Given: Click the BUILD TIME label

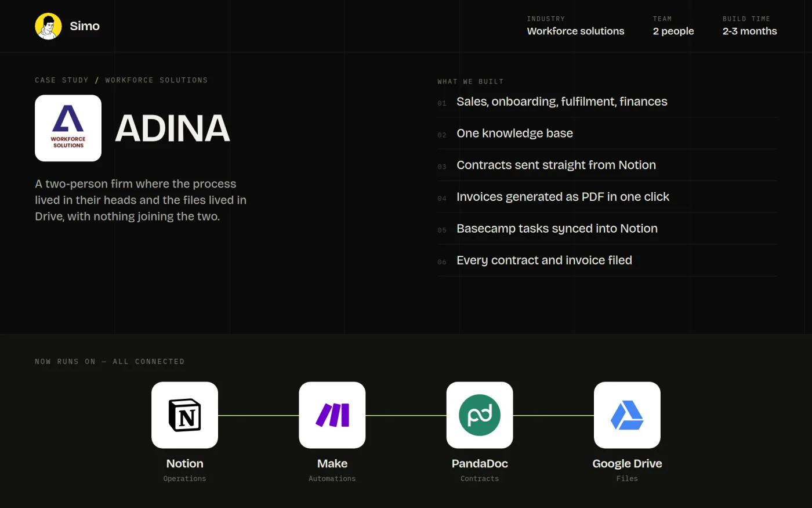Looking at the screenshot, I should pyautogui.click(x=746, y=19).
